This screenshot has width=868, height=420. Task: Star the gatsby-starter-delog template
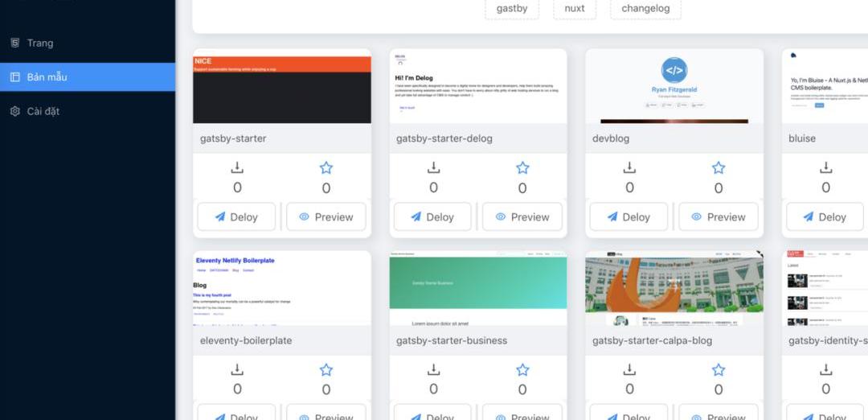pos(522,168)
